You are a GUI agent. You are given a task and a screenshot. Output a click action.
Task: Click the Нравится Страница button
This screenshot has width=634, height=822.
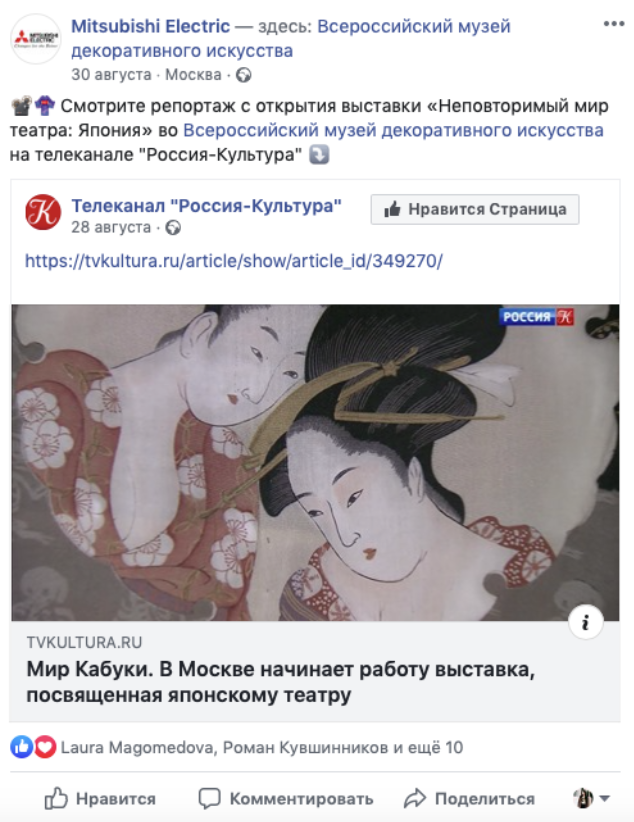pos(475,209)
